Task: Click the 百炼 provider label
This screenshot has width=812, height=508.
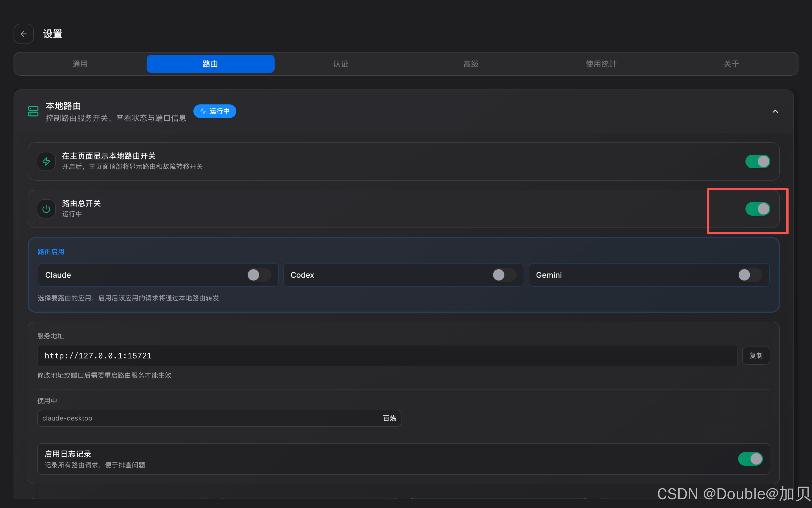Action: point(390,418)
